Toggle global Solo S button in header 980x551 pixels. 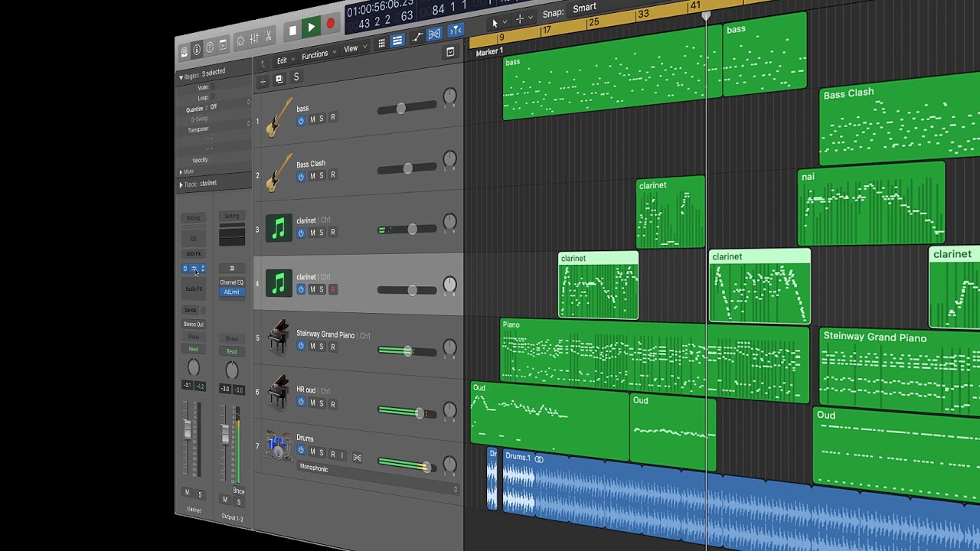[296, 77]
